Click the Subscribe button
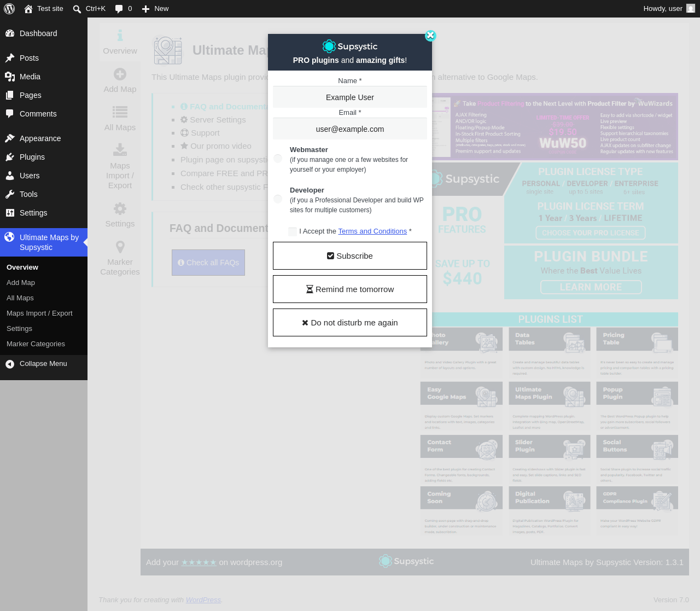Image resolution: width=700 pixels, height=611 pixels. [x=350, y=256]
